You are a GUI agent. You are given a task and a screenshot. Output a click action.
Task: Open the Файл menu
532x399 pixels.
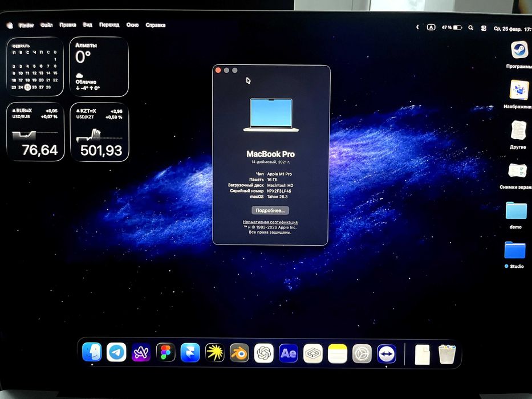pos(47,25)
